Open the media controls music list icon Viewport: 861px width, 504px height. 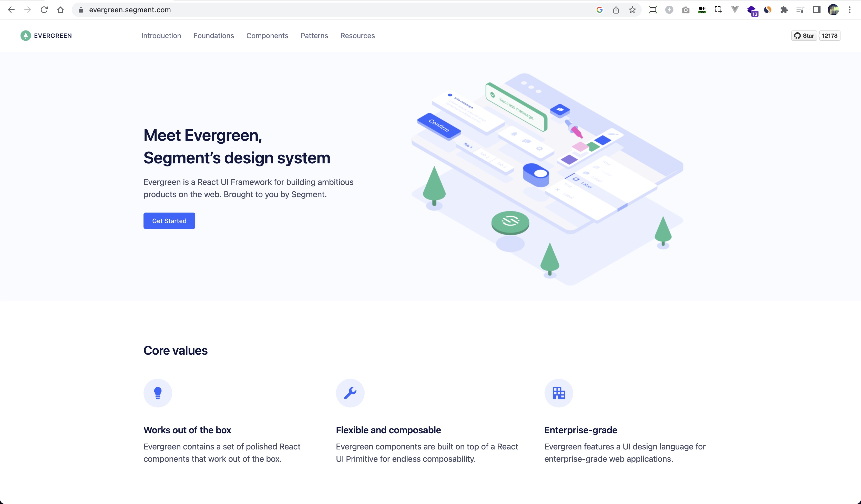point(801,10)
